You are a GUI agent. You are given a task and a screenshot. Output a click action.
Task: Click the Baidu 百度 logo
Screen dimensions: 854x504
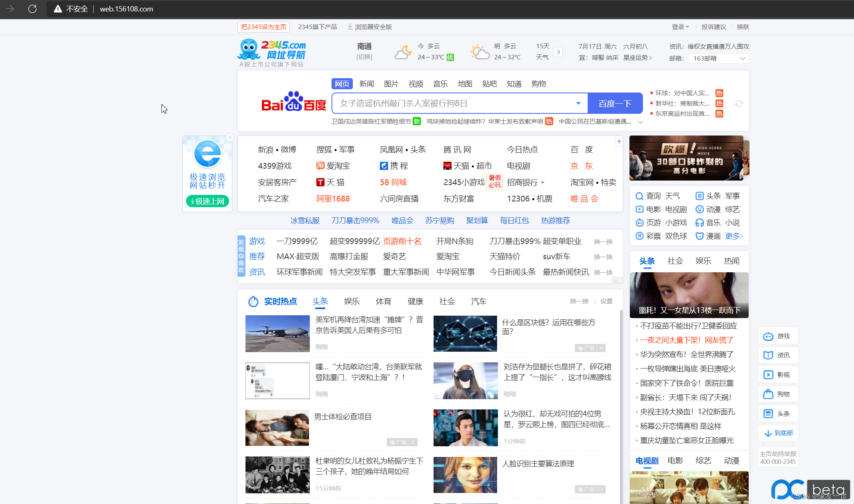point(293,102)
